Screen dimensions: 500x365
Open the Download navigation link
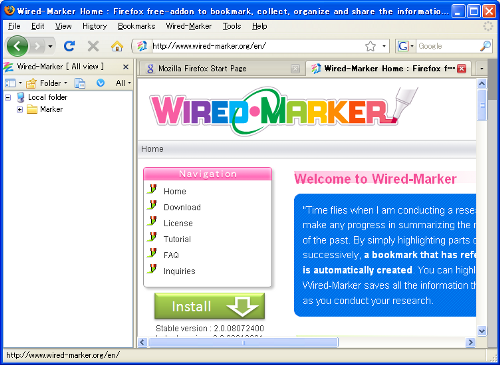[x=182, y=207]
